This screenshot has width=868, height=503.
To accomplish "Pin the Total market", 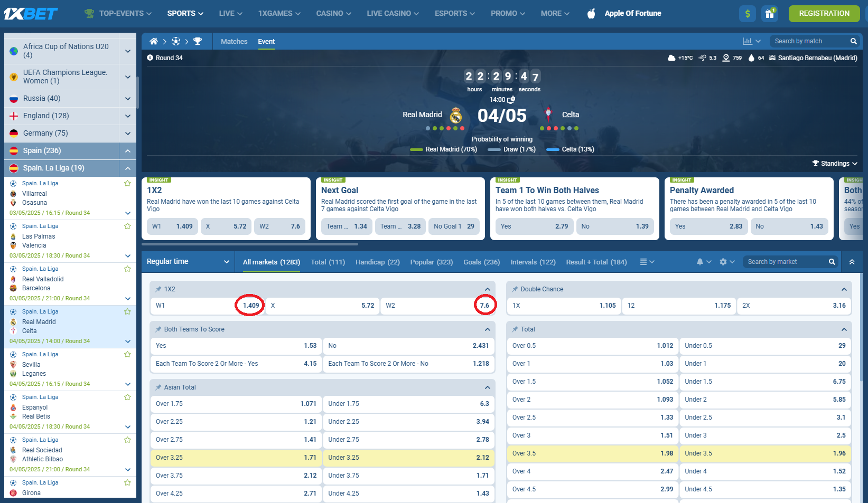I will click(515, 329).
